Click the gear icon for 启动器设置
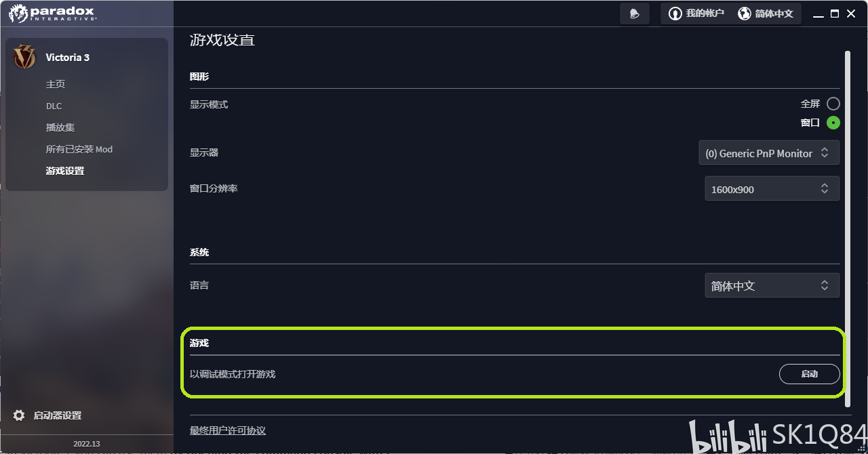Screen dimensions: 868x454 (19, 415)
